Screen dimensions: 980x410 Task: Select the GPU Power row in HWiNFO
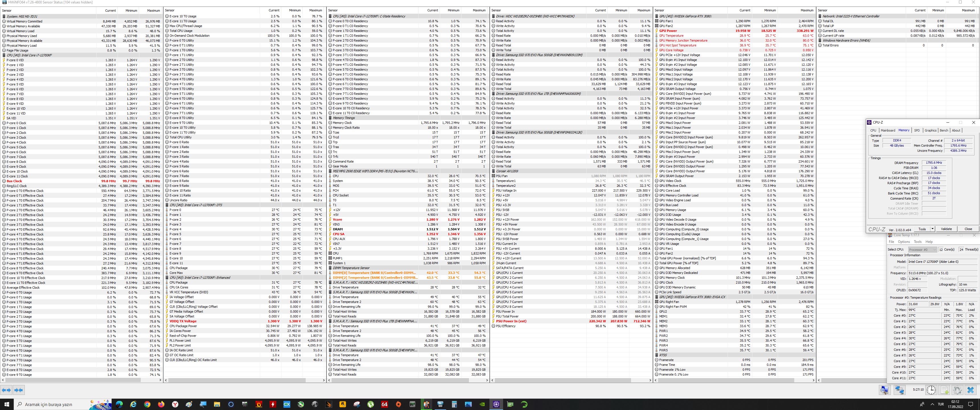[735, 31]
